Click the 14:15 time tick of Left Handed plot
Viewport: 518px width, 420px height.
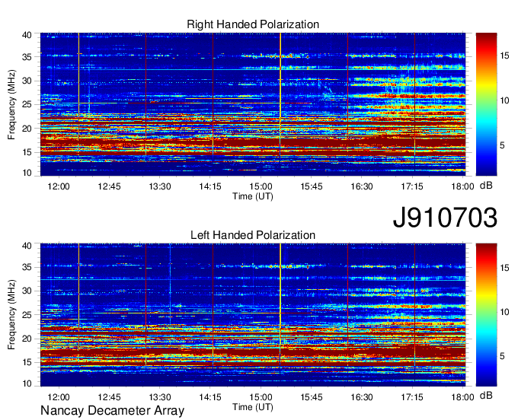click(x=210, y=397)
